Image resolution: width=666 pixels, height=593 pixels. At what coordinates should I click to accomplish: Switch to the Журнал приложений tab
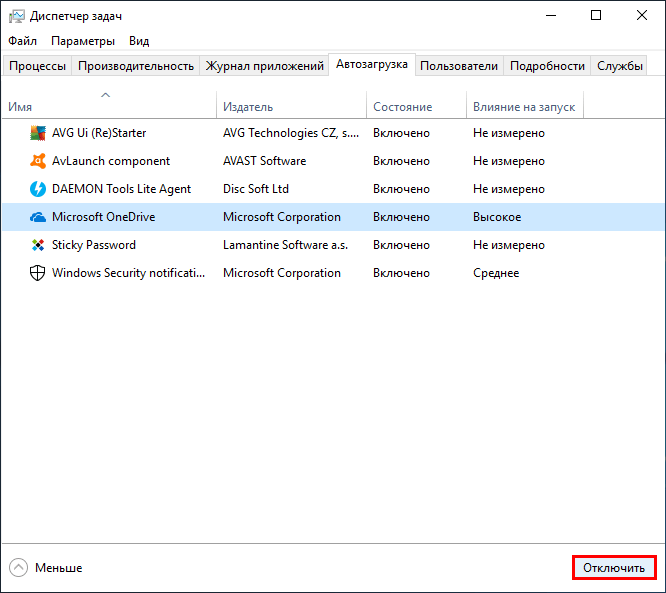coord(264,66)
